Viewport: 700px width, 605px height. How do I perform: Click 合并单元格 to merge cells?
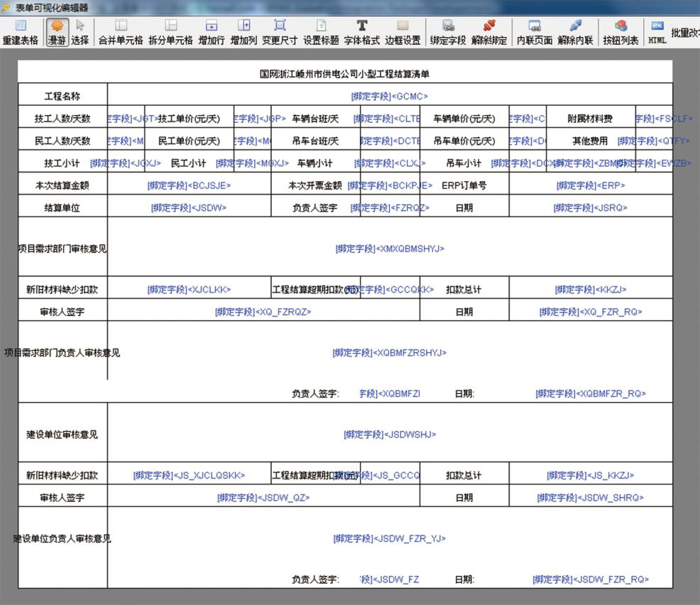click(121, 33)
